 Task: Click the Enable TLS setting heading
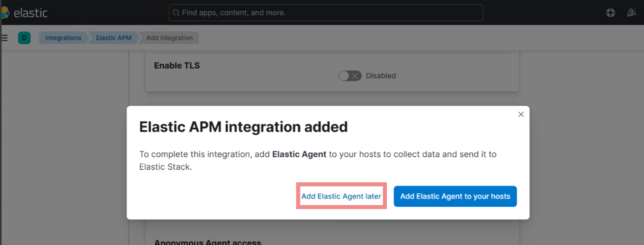[177, 65]
